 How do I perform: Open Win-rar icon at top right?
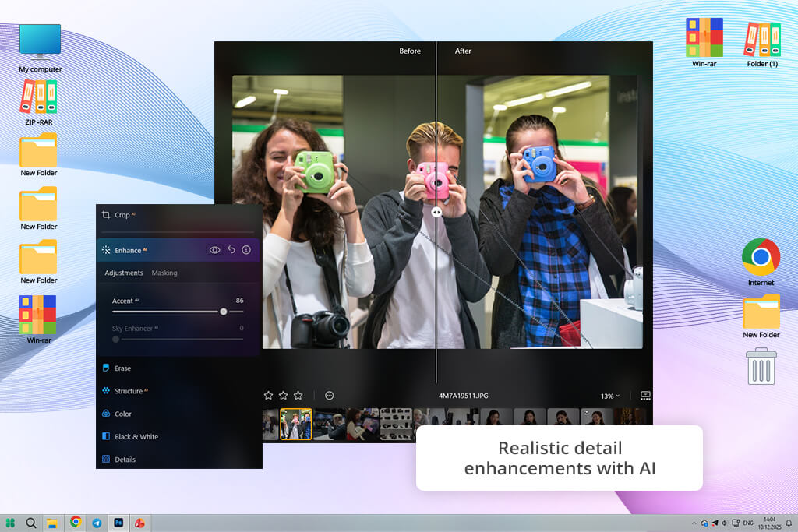[704, 42]
